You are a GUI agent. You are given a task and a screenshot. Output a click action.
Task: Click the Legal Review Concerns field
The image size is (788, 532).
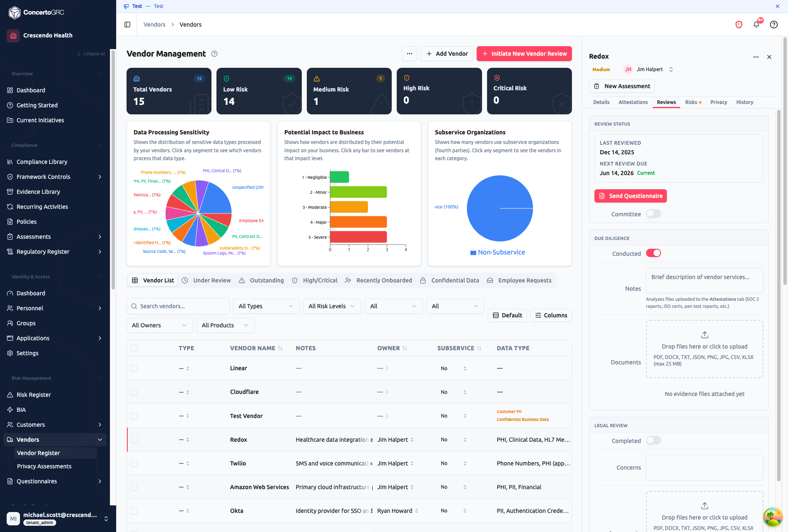click(704, 468)
